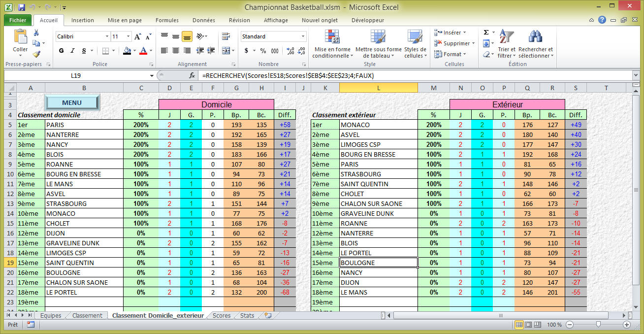The image size is (644, 334).
Task: Toggle Italic formatting (I)
Action: pyautogui.click(x=72, y=51)
